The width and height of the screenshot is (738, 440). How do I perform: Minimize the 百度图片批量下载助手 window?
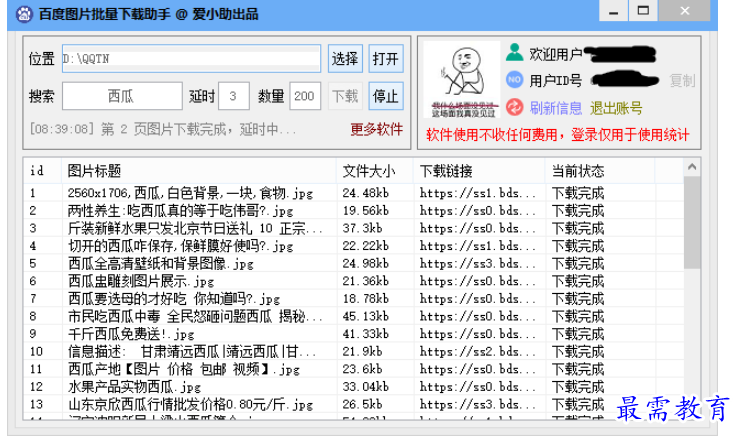pyautogui.click(x=613, y=11)
